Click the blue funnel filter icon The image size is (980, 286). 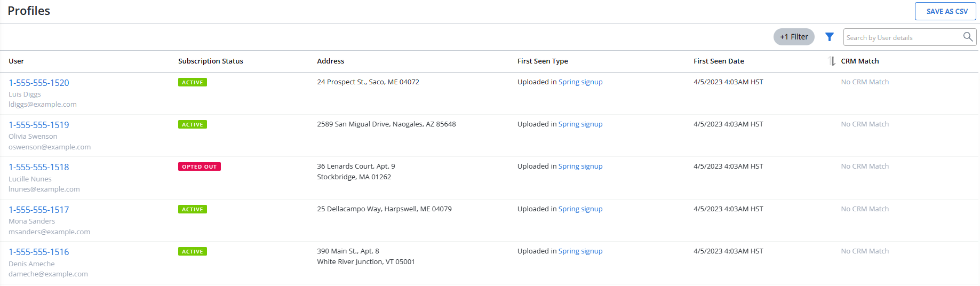(x=829, y=37)
